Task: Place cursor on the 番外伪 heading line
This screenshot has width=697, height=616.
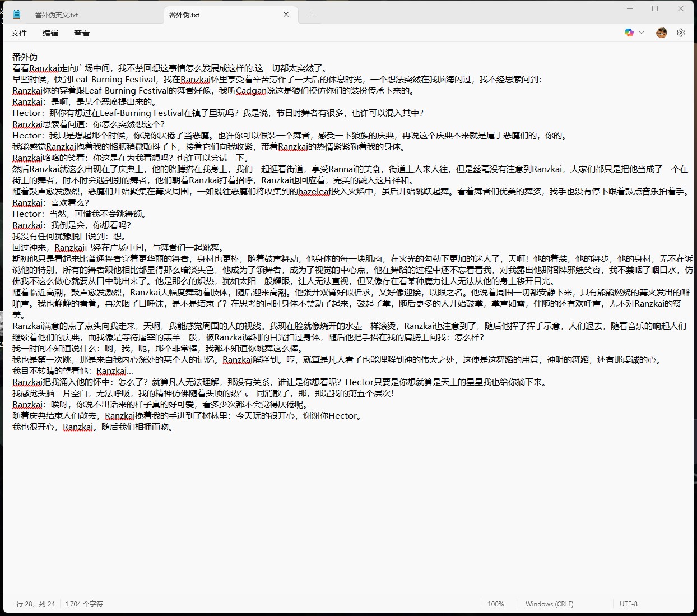Action: pos(25,57)
